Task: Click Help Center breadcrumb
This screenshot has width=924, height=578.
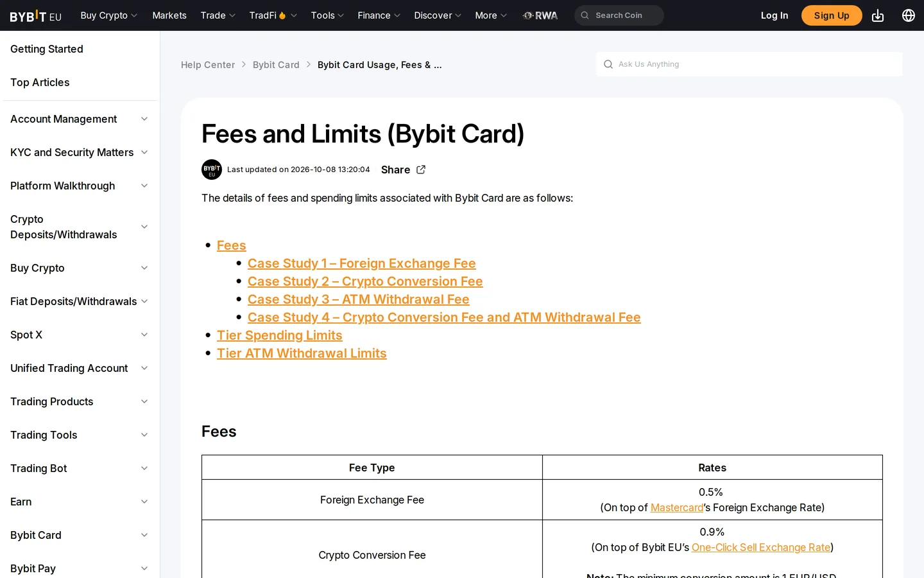Action: (x=208, y=65)
